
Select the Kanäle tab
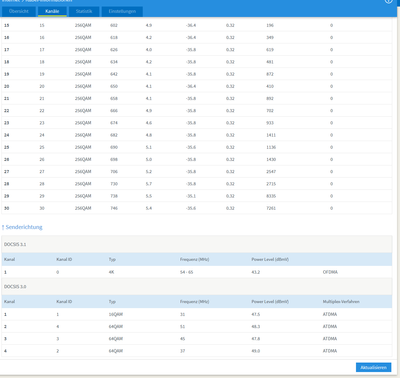(x=52, y=11)
